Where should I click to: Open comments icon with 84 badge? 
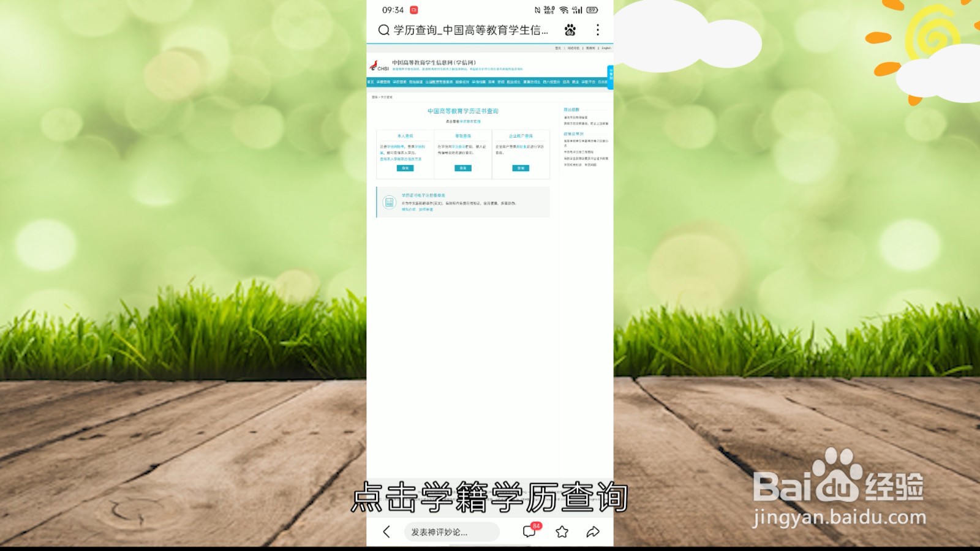530,531
